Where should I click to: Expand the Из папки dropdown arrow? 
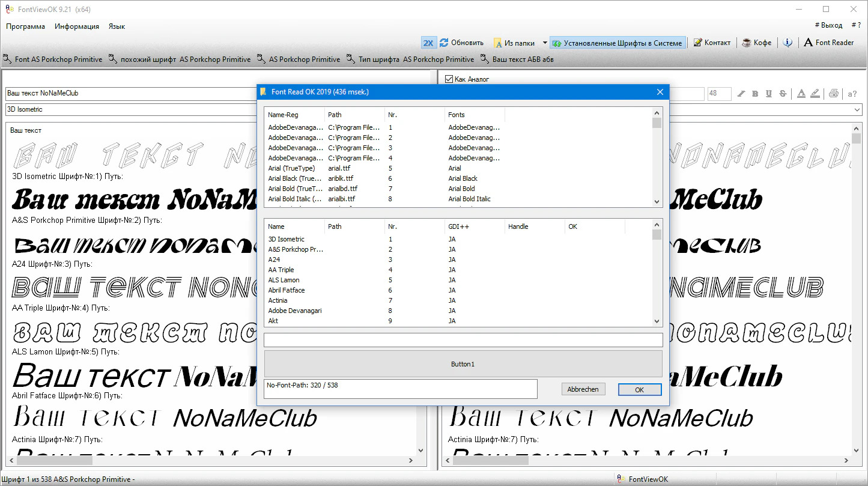545,43
